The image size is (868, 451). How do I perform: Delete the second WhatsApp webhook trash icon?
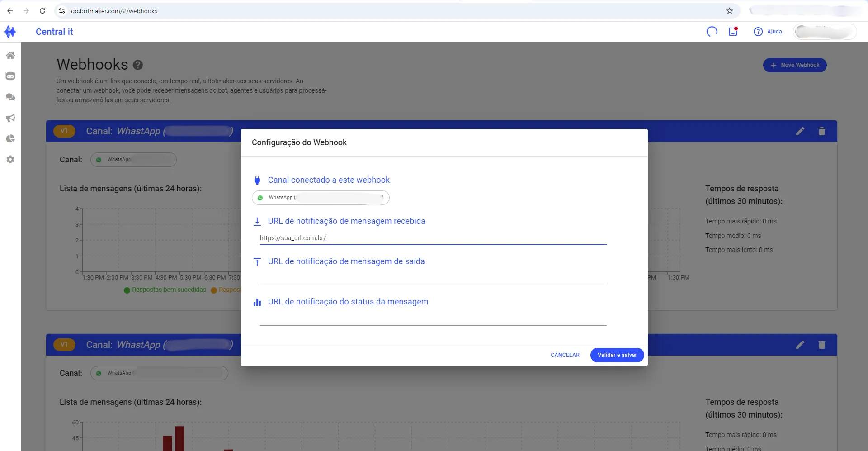click(x=822, y=345)
